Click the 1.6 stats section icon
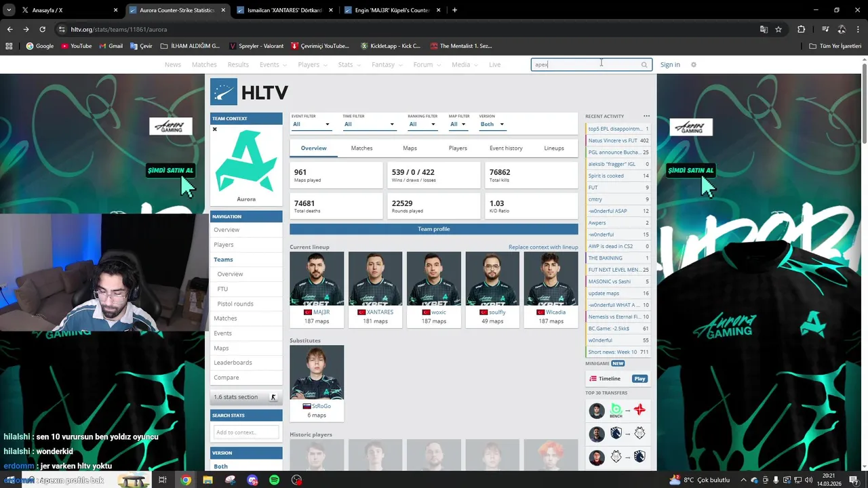 click(273, 397)
